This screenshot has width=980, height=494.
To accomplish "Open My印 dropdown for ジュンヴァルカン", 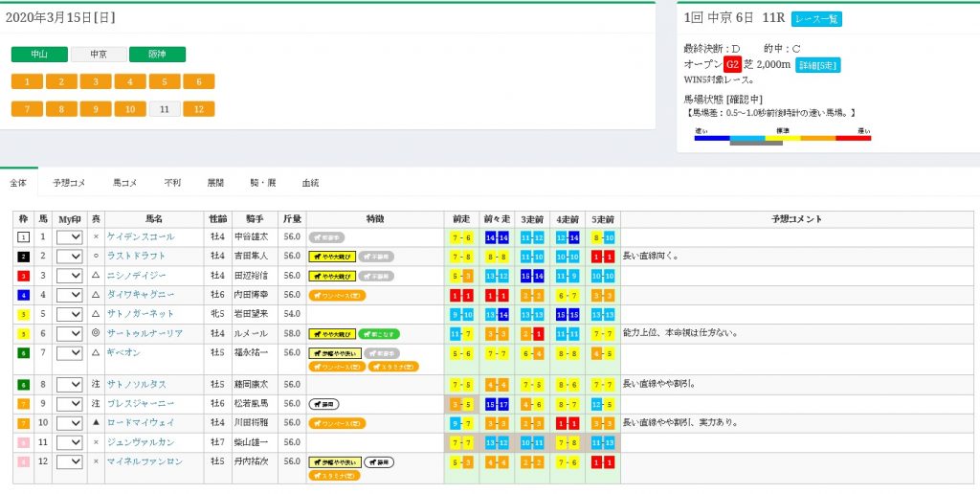I will (69, 442).
